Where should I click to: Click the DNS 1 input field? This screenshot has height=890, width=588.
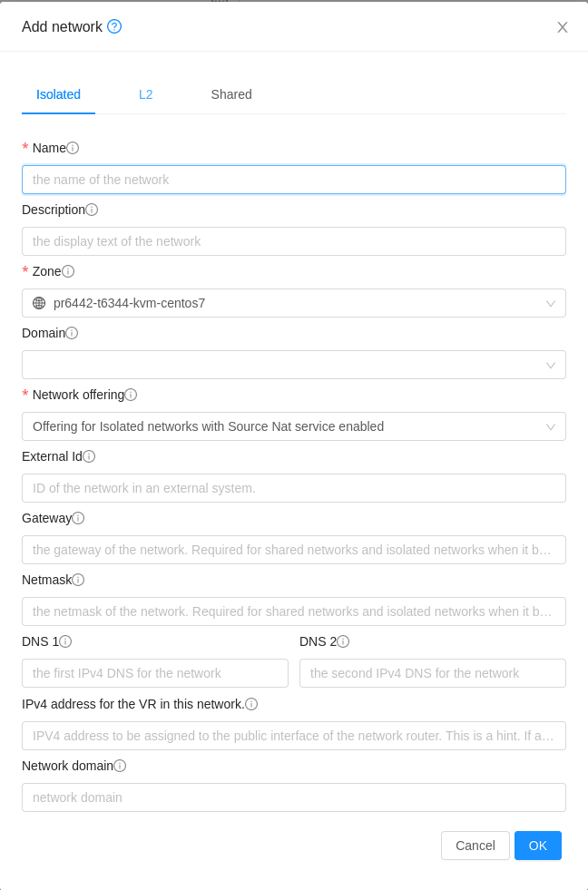click(154, 672)
